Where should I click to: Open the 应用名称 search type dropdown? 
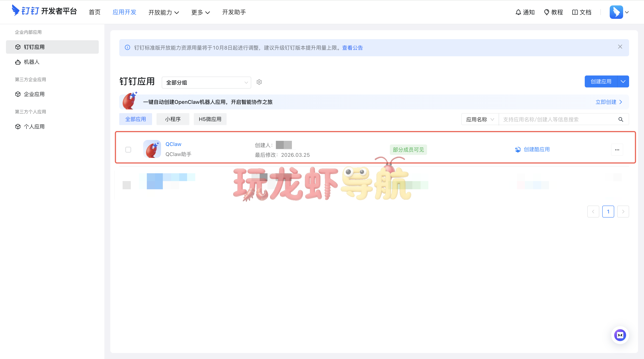click(480, 119)
